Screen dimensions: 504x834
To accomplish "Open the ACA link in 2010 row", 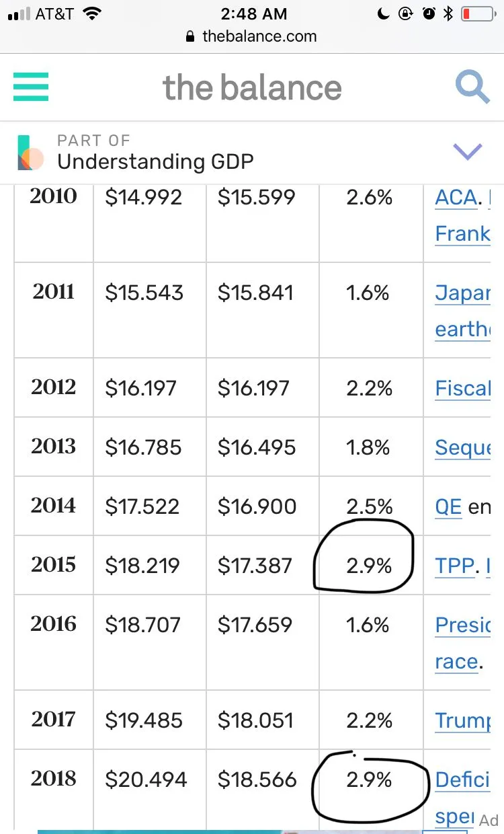I will point(456,197).
